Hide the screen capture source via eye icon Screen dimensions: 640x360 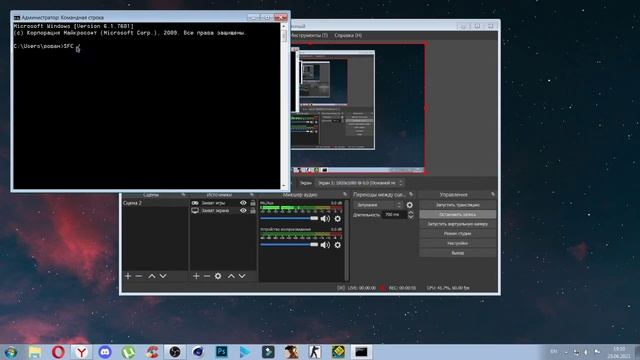(x=243, y=211)
